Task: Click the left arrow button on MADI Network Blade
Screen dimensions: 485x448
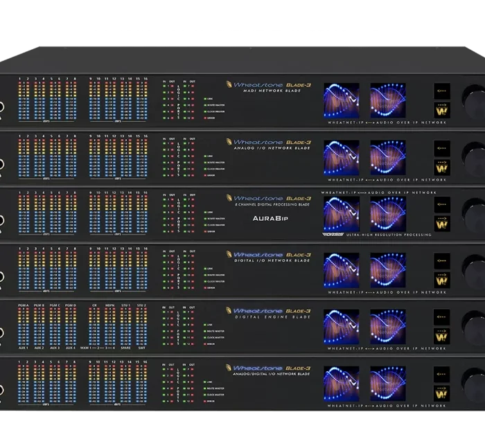Action: [442, 91]
